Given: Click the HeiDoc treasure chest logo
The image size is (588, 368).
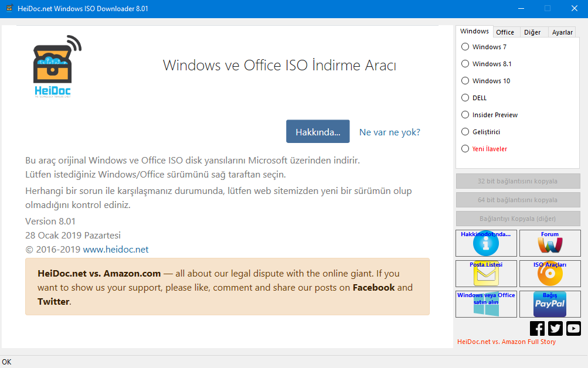Looking at the screenshot, I should (x=57, y=66).
